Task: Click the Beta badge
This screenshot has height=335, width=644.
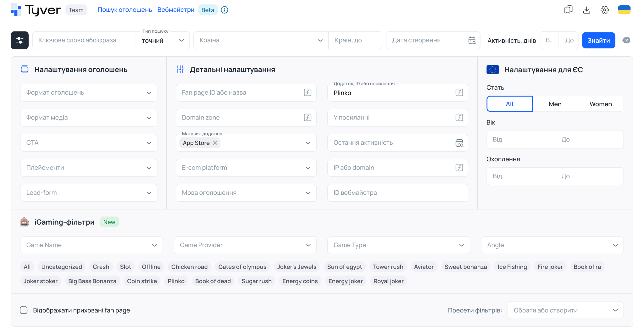Action: 208,10
